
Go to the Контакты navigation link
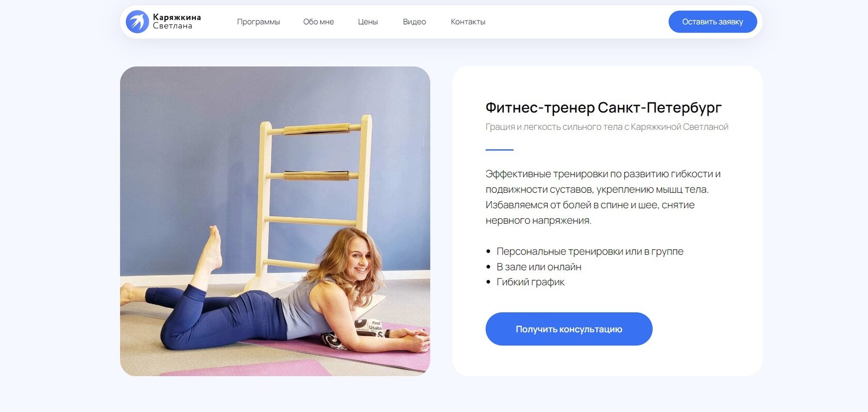(x=468, y=22)
